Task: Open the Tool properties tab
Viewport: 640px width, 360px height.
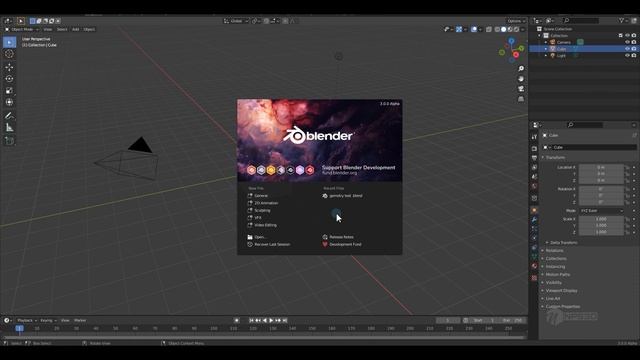Action: point(534,137)
